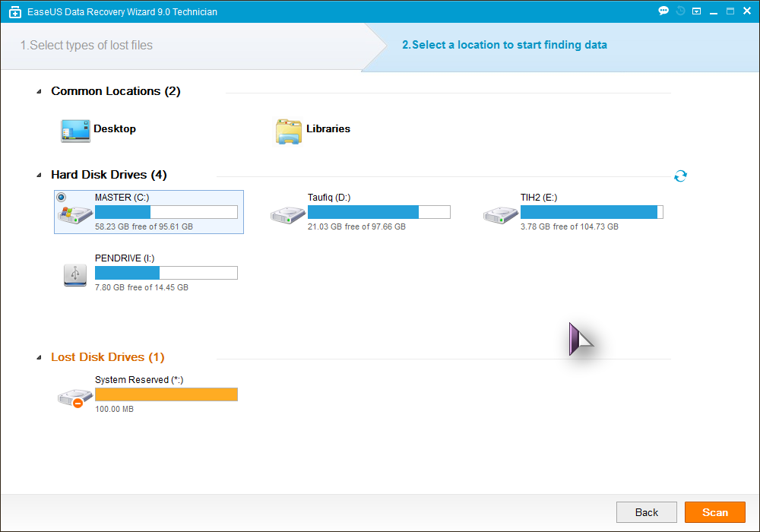The image size is (760, 532).
Task: Click the TIH2 (E:) drive icon
Action: 501,214
